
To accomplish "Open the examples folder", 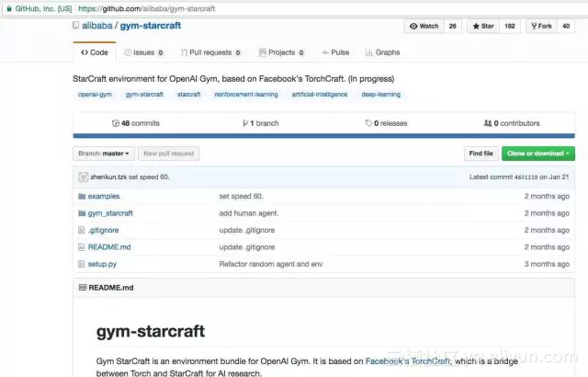I will point(104,196).
